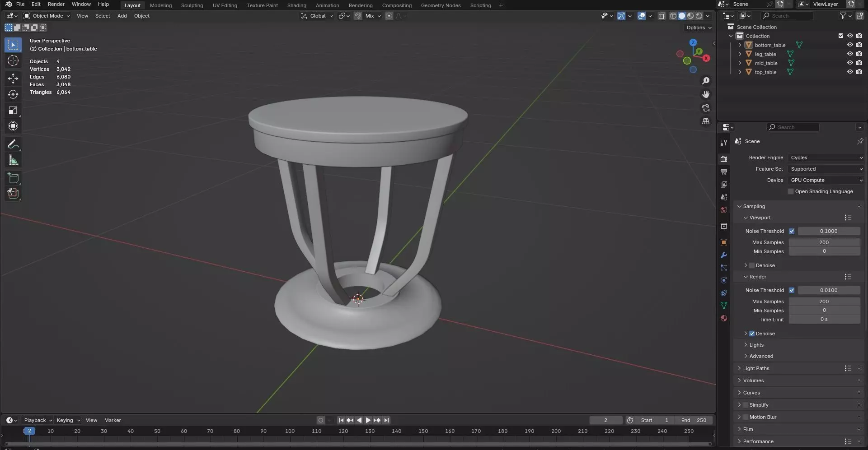Image resolution: width=868 pixels, height=450 pixels.
Task: Open the Object properties tab
Action: pyautogui.click(x=724, y=242)
